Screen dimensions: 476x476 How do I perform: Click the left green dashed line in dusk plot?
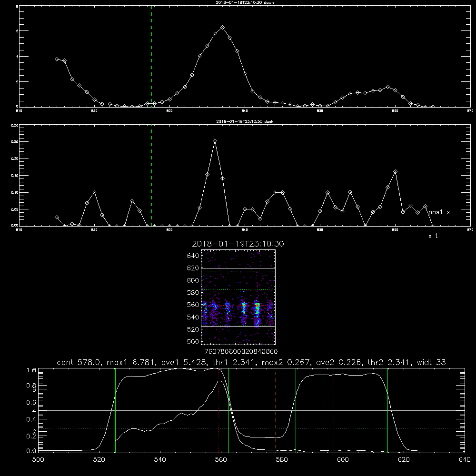[x=151, y=176]
